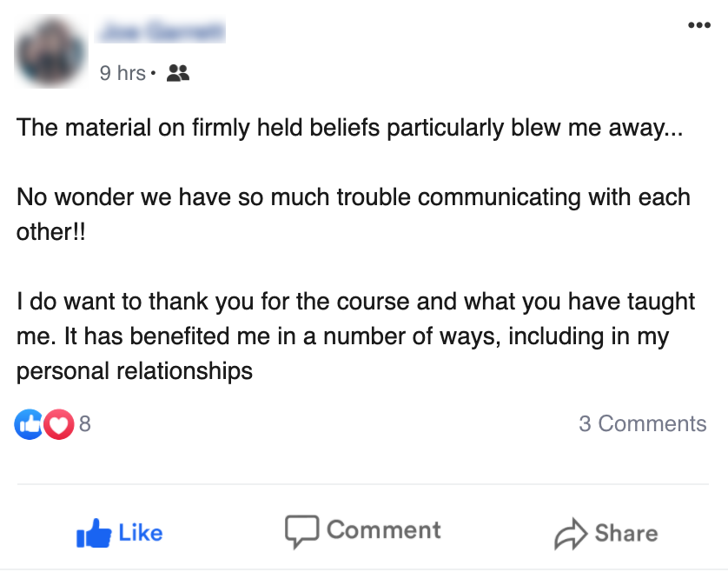Click the blue thumbs-up reaction icon
The height and width of the screenshot is (572, 728).
[x=29, y=424]
